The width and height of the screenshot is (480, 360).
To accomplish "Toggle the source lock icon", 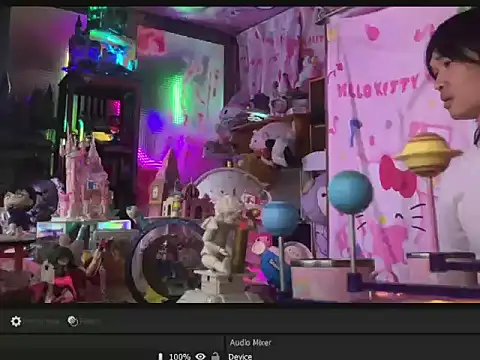I will click(216, 356).
